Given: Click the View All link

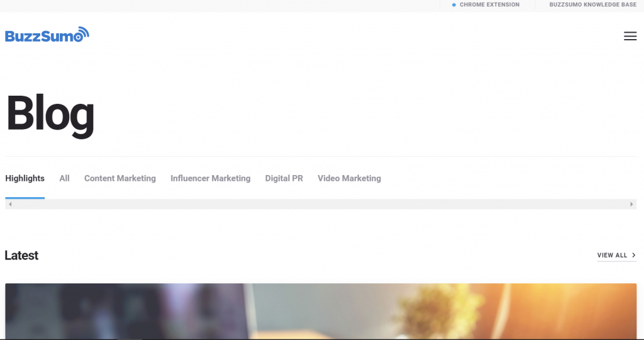Looking at the screenshot, I should pos(616,255).
